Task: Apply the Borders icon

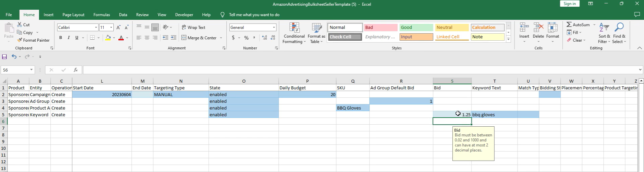Action: pos(92,38)
